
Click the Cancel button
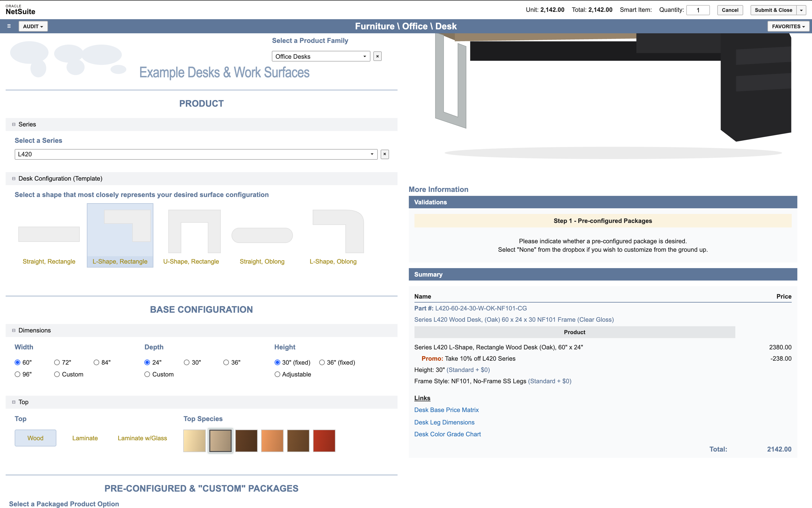tap(730, 10)
